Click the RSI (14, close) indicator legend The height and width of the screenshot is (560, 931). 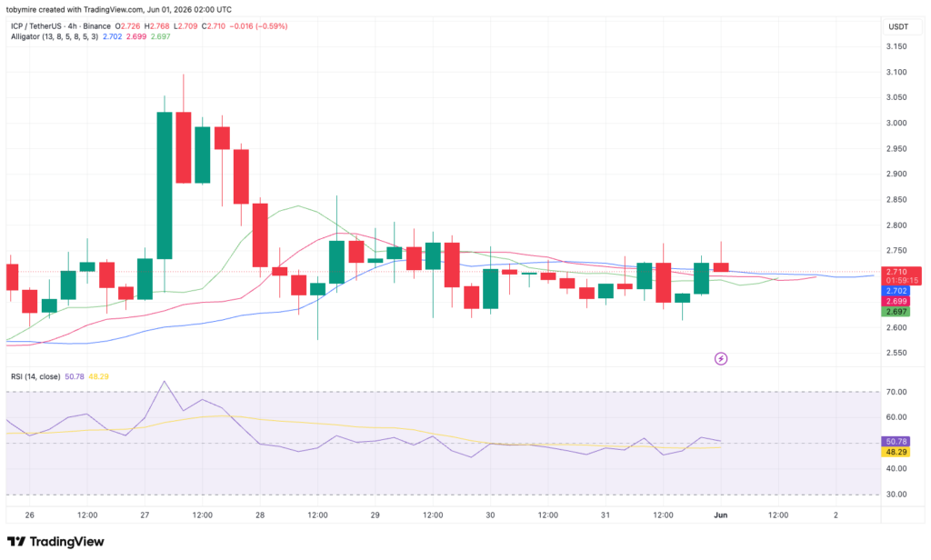click(x=35, y=376)
